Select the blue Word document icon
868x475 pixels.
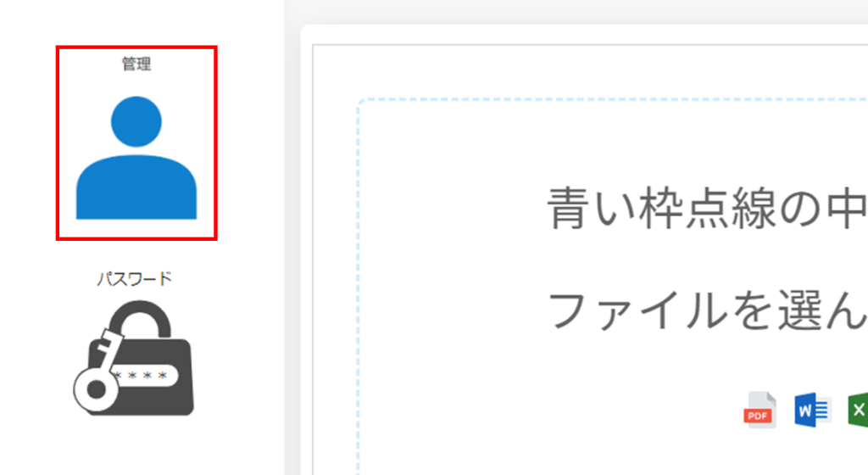811,410
